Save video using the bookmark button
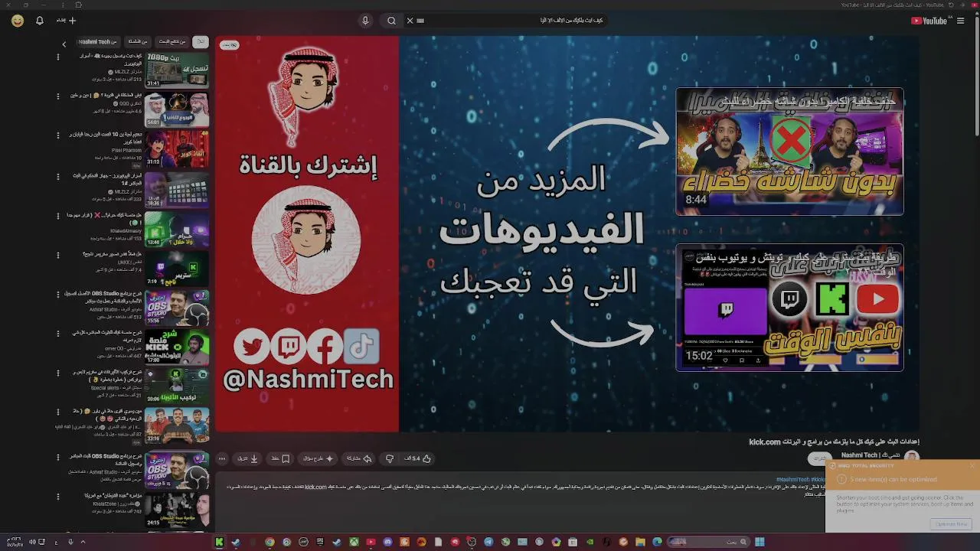Image resolution: width=980 pixels, height=551 pixels. click(281, 458)
